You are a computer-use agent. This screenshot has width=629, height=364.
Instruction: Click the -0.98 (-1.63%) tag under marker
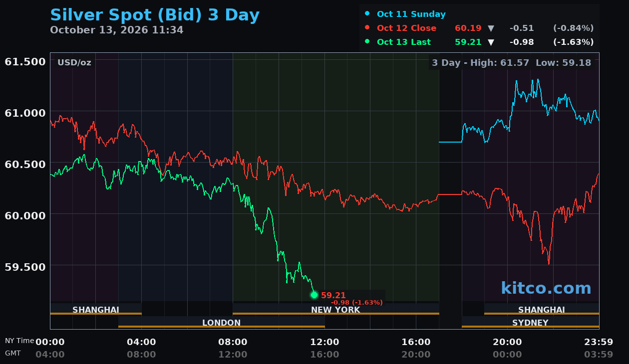pos(357,302)
